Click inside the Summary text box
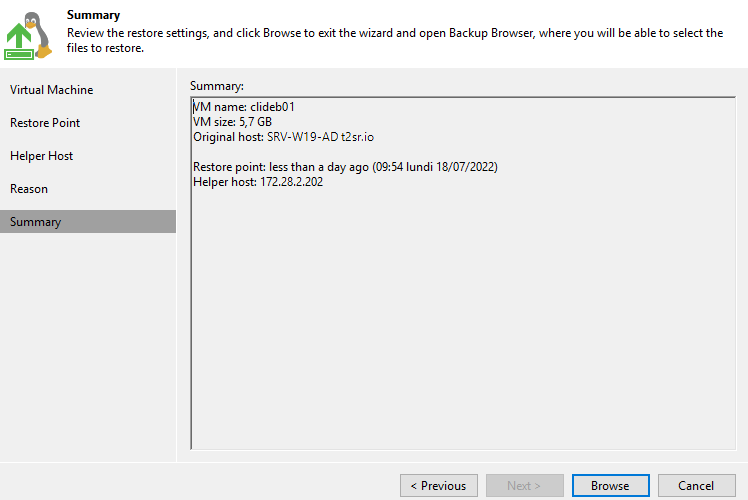This screenshot has width=748, height=500. [463, 273]
